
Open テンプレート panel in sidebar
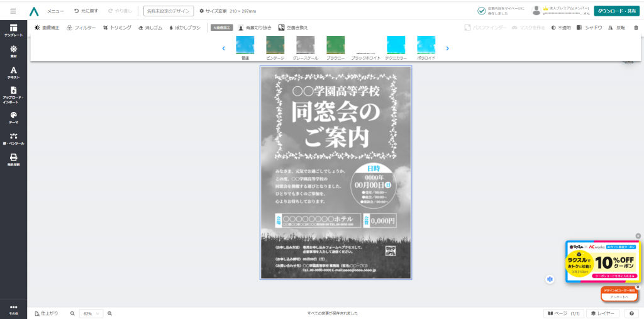14,30
